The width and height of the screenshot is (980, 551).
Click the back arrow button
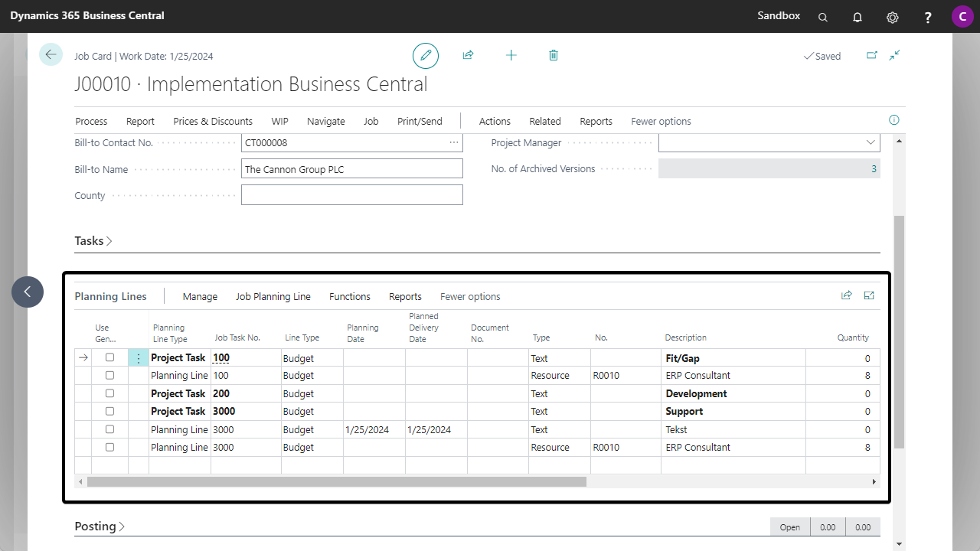click(51, 54)
